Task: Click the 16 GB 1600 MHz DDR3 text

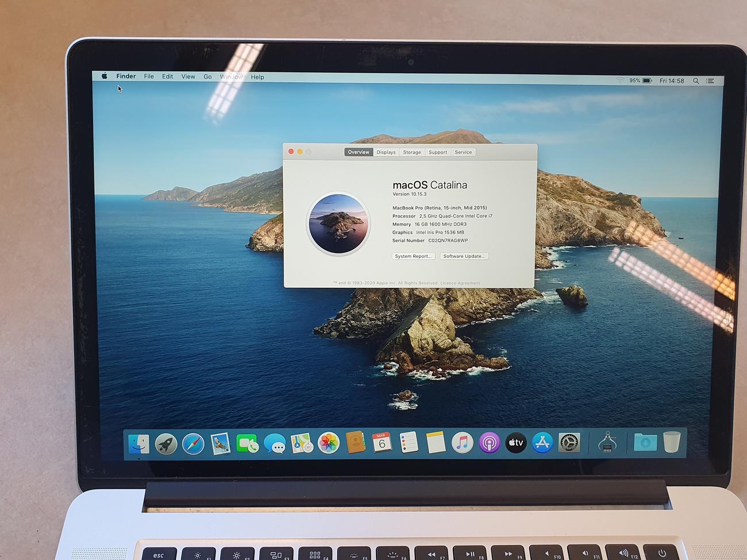Action: [441, 225]
